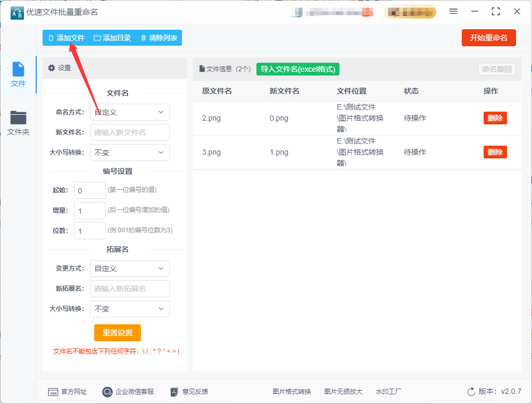Open 意见反馈 feedback link
The width and height of the screenshot is (532, 404).
189,392
